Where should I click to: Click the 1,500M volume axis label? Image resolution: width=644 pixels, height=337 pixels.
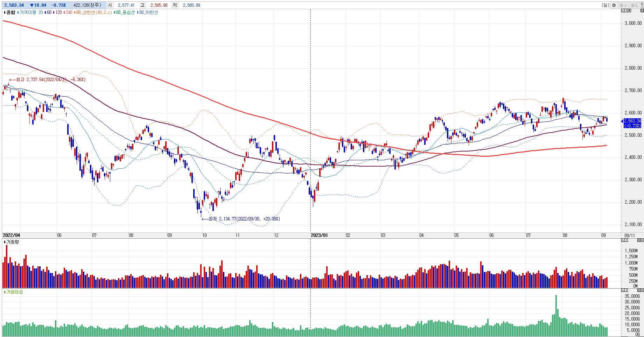(x=631, y=251)
